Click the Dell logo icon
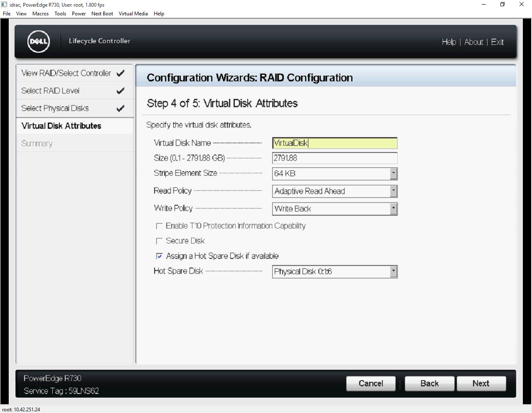The height and width of the screenshot is (413, 532). click(x=39, y=42)
